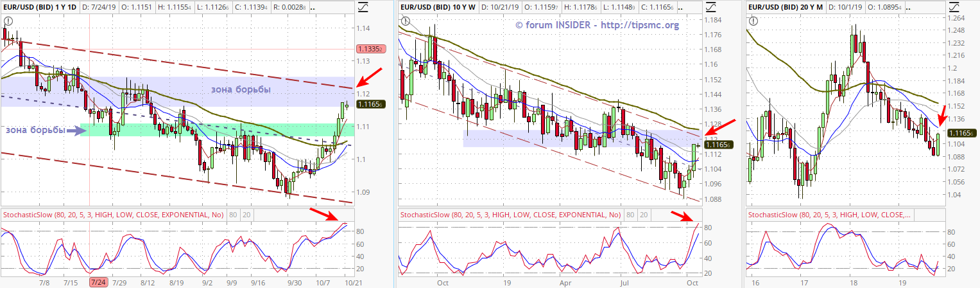Click the price-scale icon on the monthly chart
The height and width of the screenshot is (288, 980).
(956, 7)
